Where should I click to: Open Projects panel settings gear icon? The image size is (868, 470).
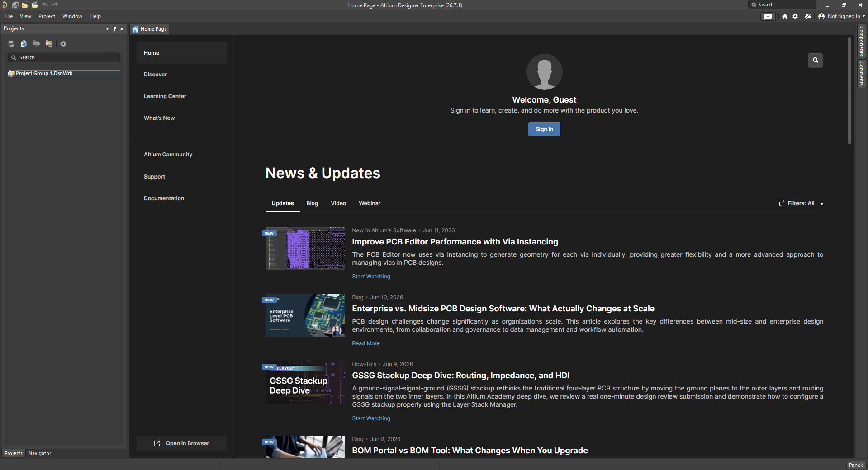click(63, 44)
